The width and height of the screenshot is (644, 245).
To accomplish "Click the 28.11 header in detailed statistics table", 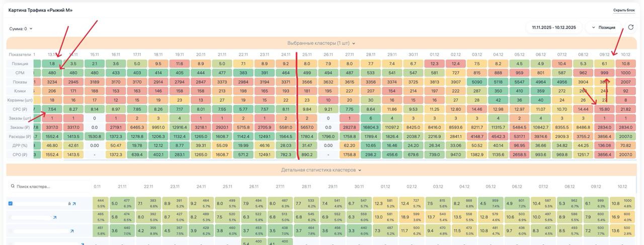I will tap(306, 187).
